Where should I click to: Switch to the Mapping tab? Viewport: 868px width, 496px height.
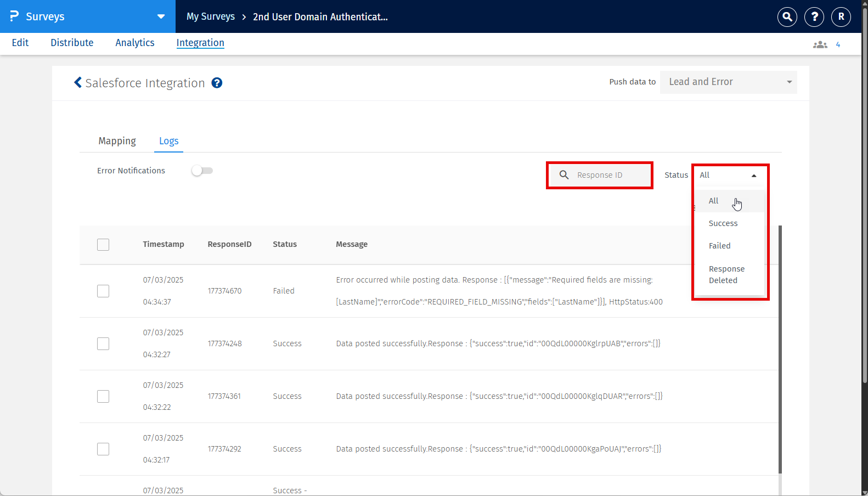click(x=117, y=141)
